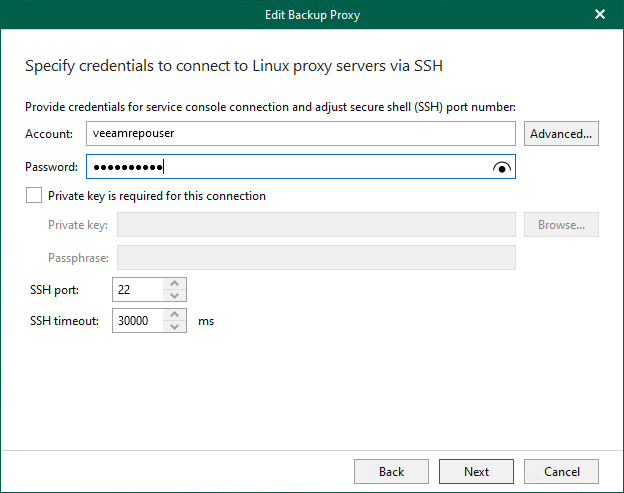Select the Private key path field
This screenshot has width=624, height=493.
tap(316, 225)
